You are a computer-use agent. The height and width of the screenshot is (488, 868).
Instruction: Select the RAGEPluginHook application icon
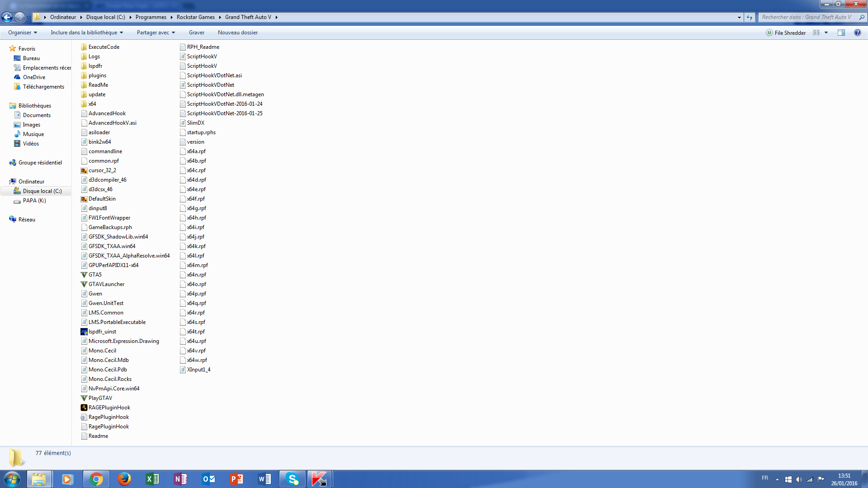click(x=84, y=408)
